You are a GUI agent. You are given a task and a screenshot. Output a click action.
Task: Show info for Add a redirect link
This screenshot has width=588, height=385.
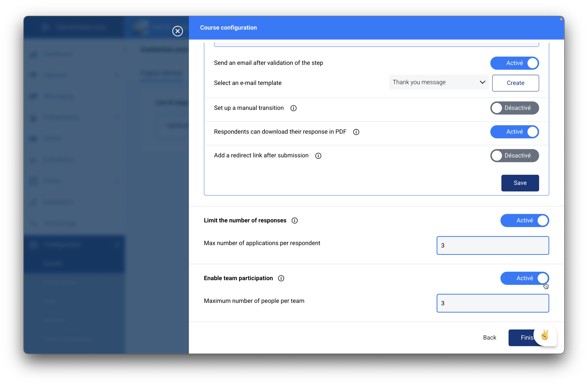(x=318, y=156)
